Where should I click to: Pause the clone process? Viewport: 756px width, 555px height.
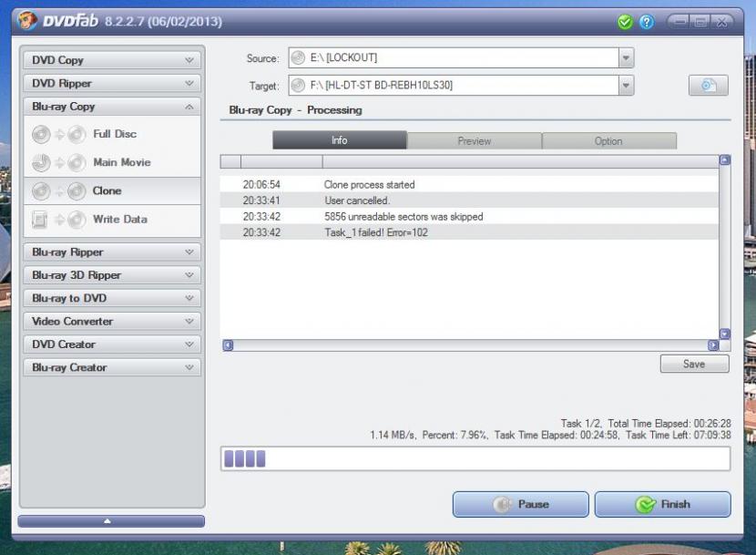click(520, 504)
